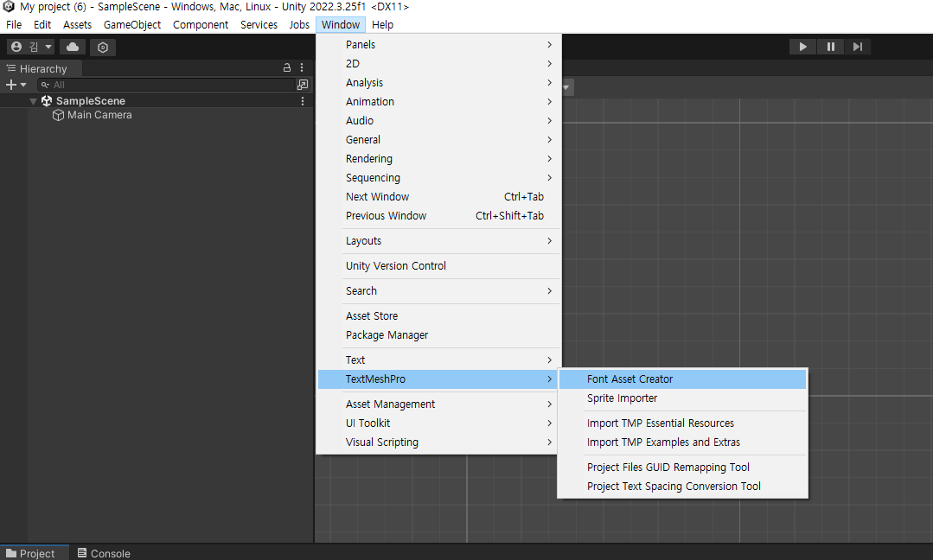
Task: Expand the 2D submenu
Action: tap(438, 64)
